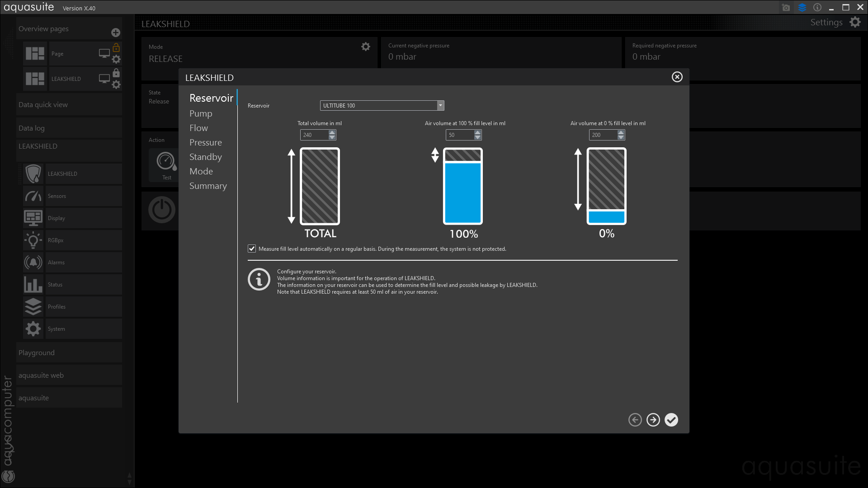This screenshot has width=868, height=488.
Task: Confirm settings with the checkmark button
Action: coord(671,420)
